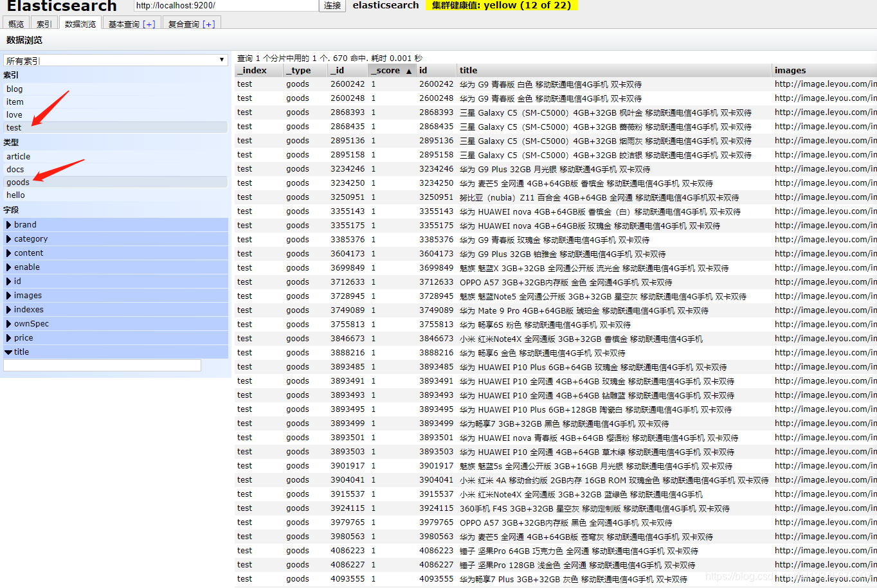Select the blog index
Screen dimensions: 877x588
coord(116,89)
